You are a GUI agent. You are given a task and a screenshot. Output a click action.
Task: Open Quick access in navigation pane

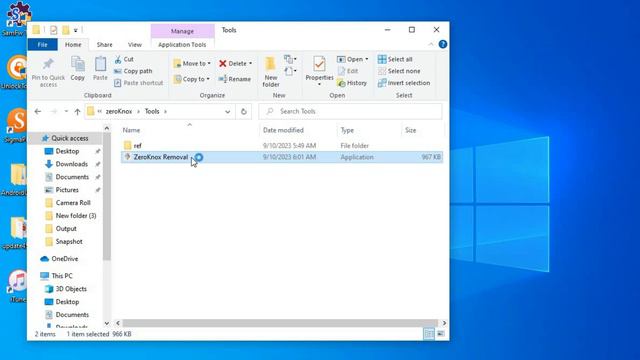point(69,138)
